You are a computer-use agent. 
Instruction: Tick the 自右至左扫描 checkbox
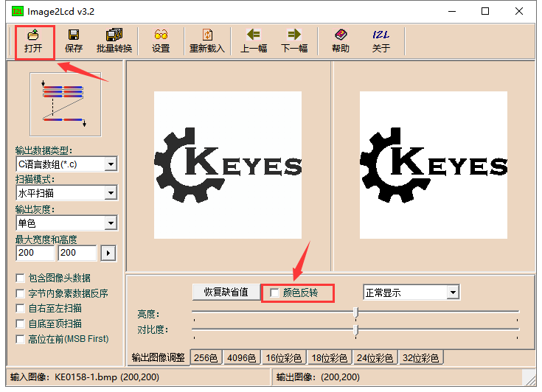(x=20, y=309)
